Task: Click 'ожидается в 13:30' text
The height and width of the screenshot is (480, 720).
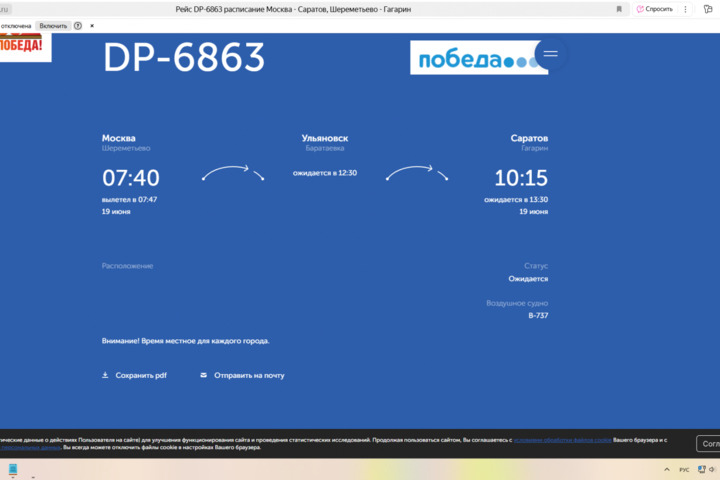Action: click(516, 200)
